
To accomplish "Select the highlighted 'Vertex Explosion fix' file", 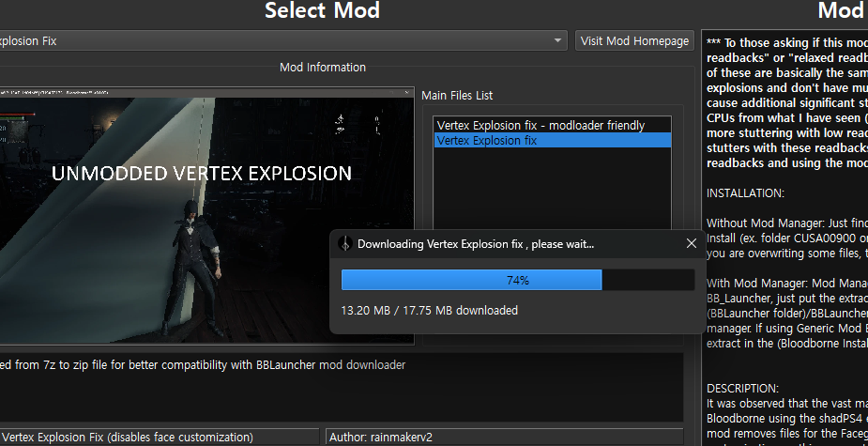I will (x=552, y=141).
